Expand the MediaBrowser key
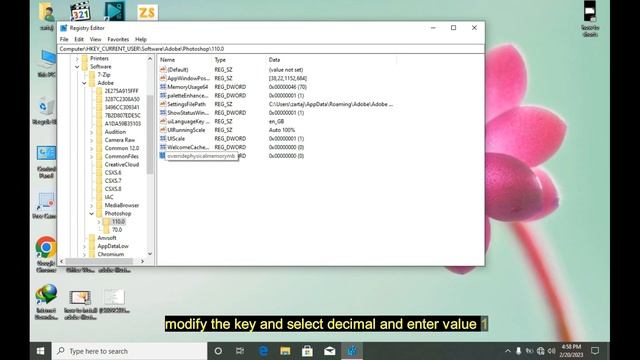640x360 pixels. pos(92,205)
